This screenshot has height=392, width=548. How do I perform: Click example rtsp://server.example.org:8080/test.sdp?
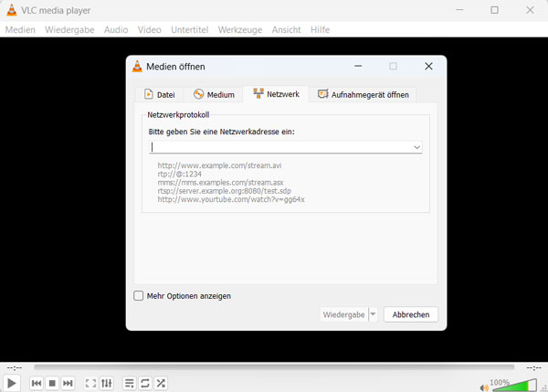click(x=224, y=191)
